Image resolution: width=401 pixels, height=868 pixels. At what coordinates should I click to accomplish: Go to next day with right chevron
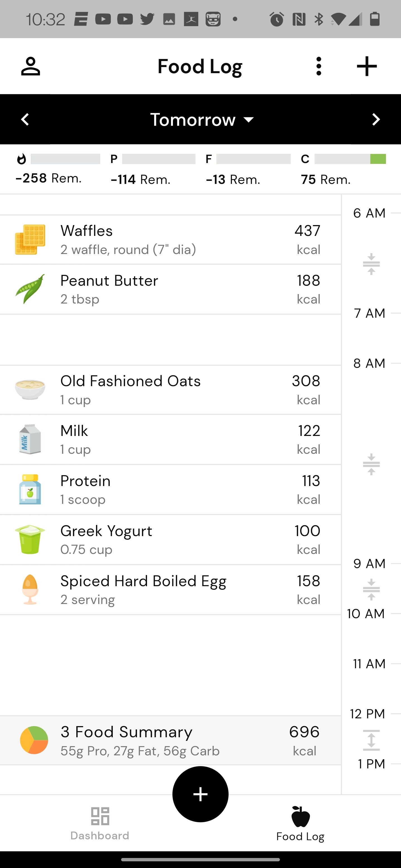pos(376,120)
